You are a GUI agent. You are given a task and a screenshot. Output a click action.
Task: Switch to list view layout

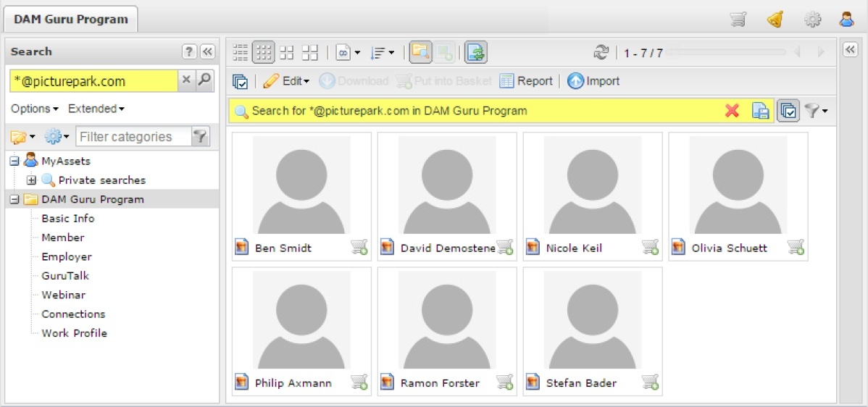[241, 53]
